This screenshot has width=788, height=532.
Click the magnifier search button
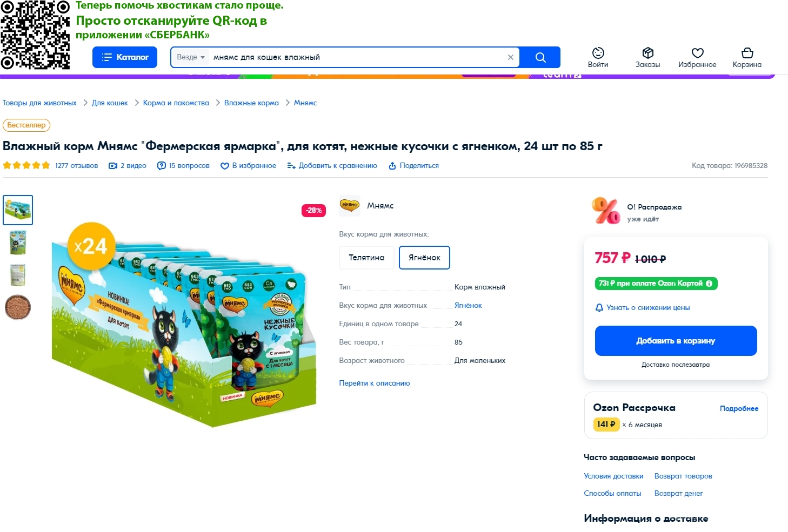(540, 57)
